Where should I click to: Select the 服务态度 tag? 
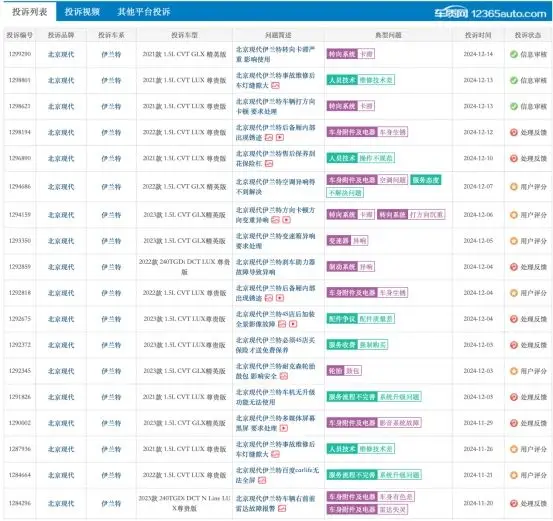click(426, 180)
